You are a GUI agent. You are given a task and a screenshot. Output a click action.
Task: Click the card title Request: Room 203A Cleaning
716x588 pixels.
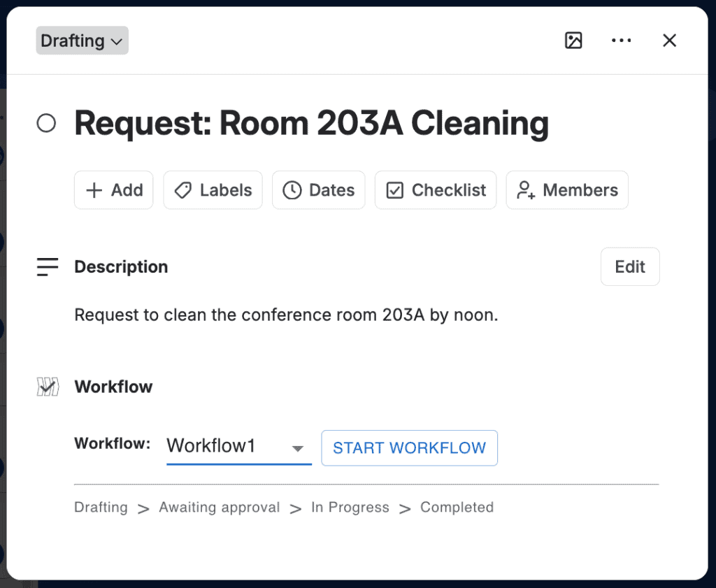pyautogui.click(x=311, y=123)
